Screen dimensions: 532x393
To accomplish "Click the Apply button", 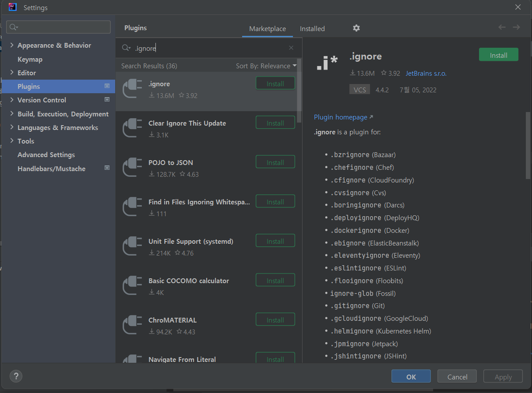I will (503, 376).
